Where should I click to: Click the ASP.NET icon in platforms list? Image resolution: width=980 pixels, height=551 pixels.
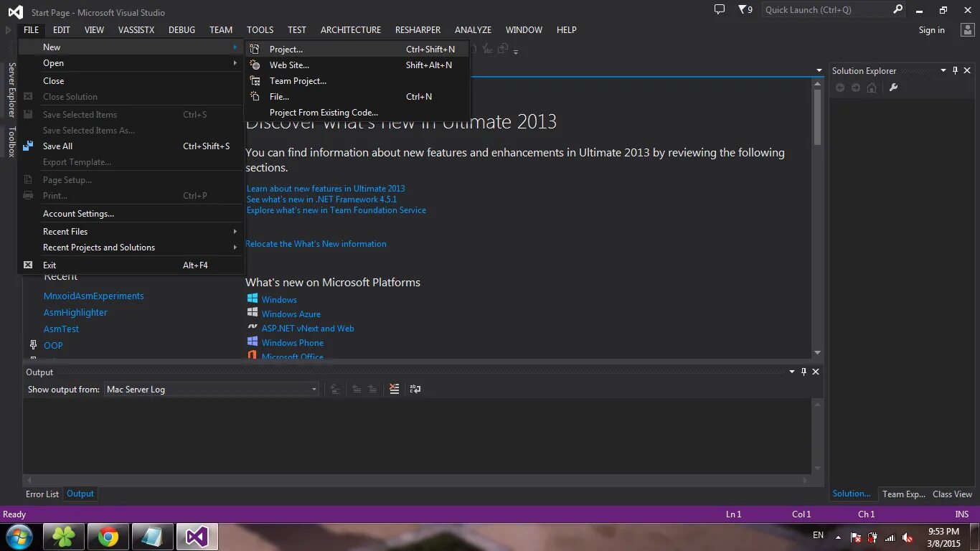click(x=253, y=327)
